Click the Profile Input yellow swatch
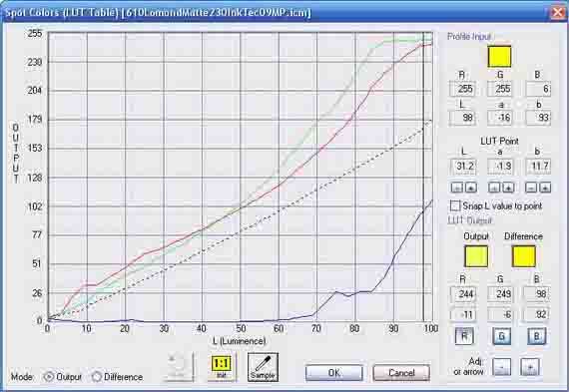 coord(500,56)
